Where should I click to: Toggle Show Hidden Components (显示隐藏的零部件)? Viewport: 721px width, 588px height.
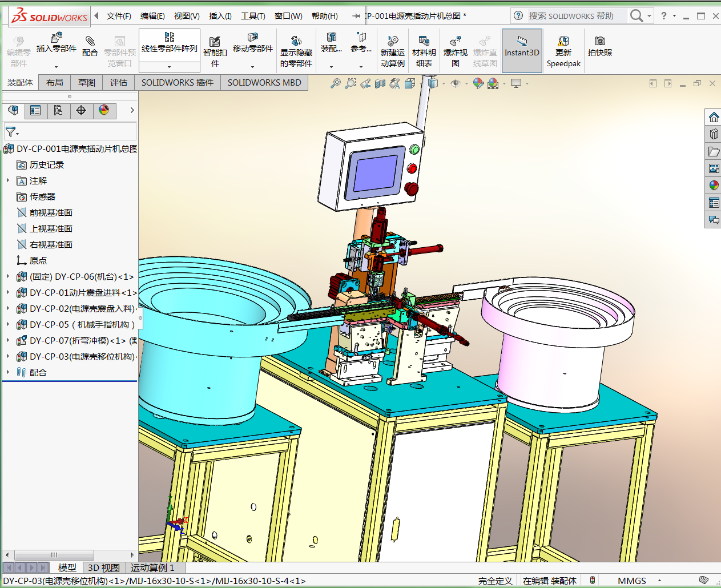(x=296, y=51)
